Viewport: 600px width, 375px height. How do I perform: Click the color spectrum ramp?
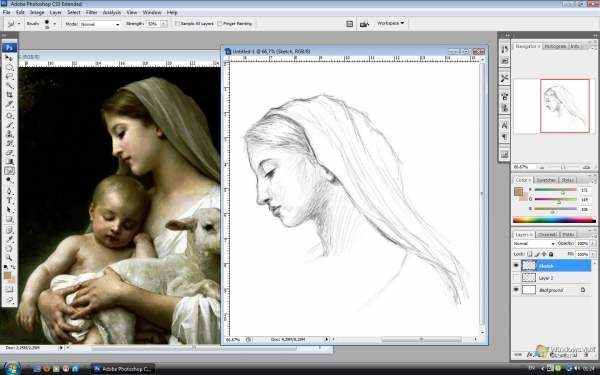coord(554,220)
